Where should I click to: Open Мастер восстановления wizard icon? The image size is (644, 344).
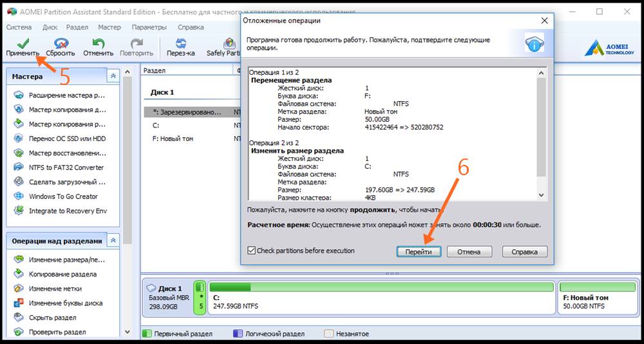19,153
